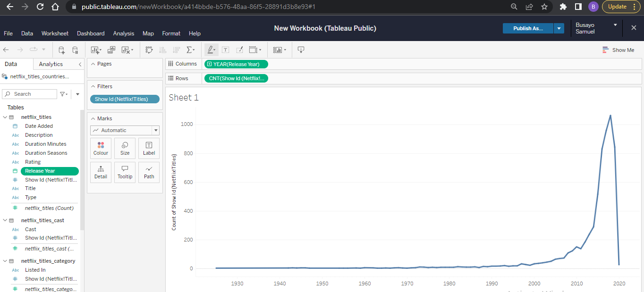Click the Redo arrow in Tableau toolbar
644x292 pixels.
tap(20, 50)
